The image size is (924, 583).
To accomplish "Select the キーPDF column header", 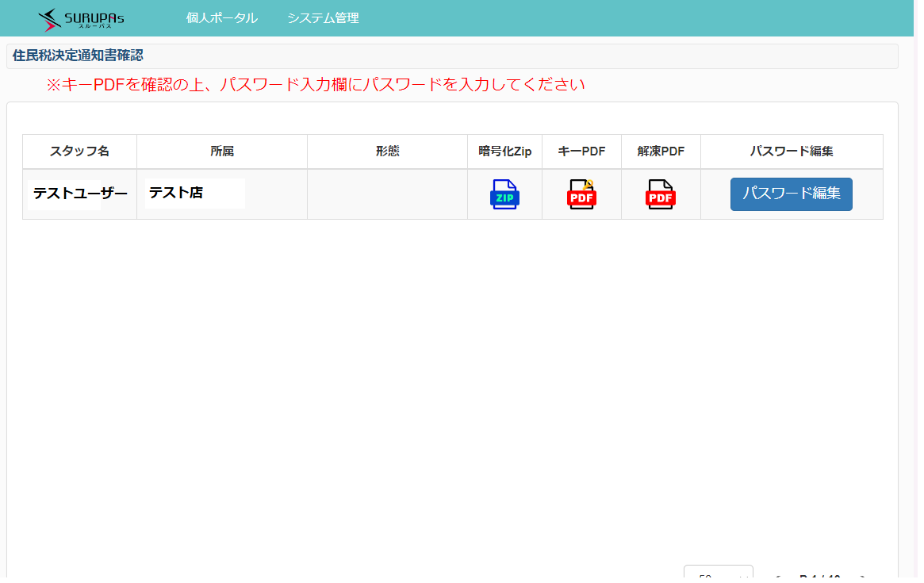I will click(x=581, y=152).
